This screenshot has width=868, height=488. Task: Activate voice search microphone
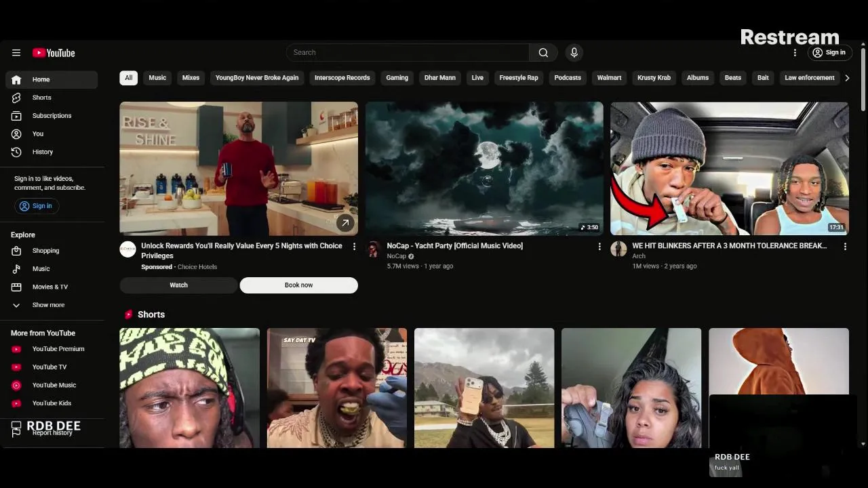574,53
